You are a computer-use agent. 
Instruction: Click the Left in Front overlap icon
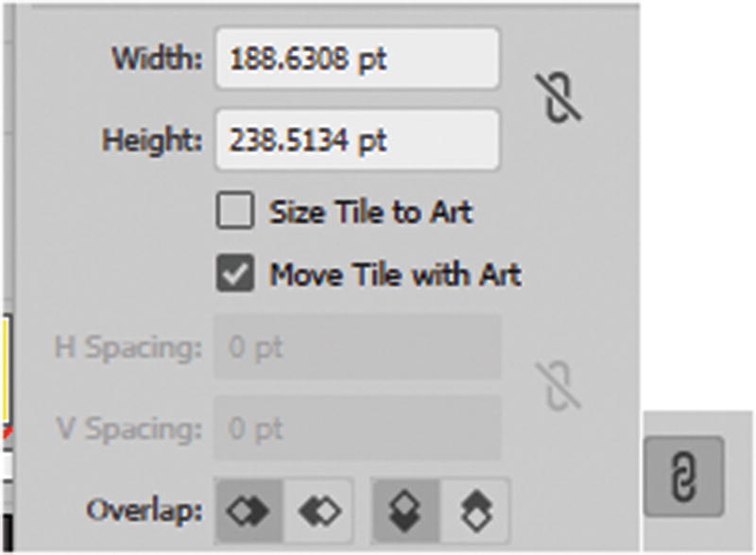pyautogui.click(x=249, y=511)
